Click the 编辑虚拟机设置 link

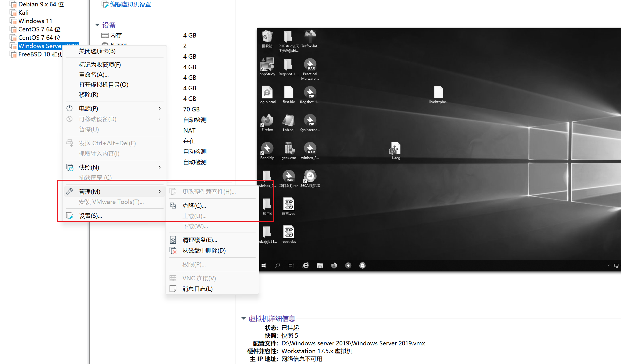point(130,4)
